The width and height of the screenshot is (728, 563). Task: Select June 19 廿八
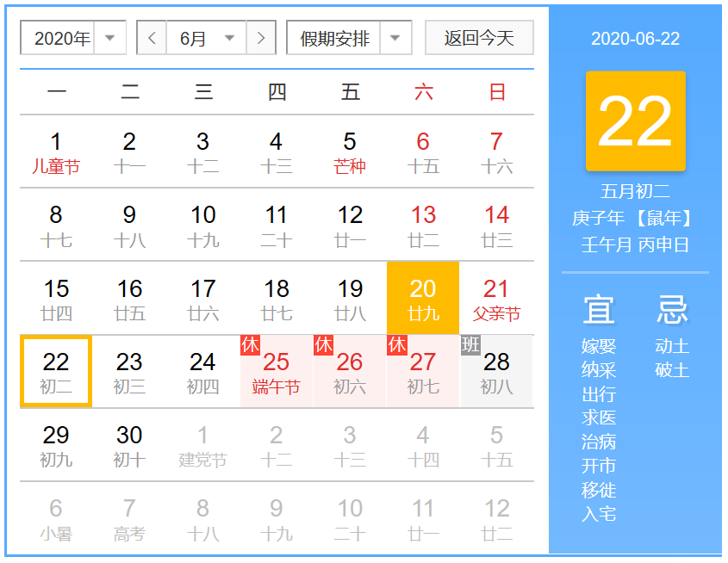point(350,299)
